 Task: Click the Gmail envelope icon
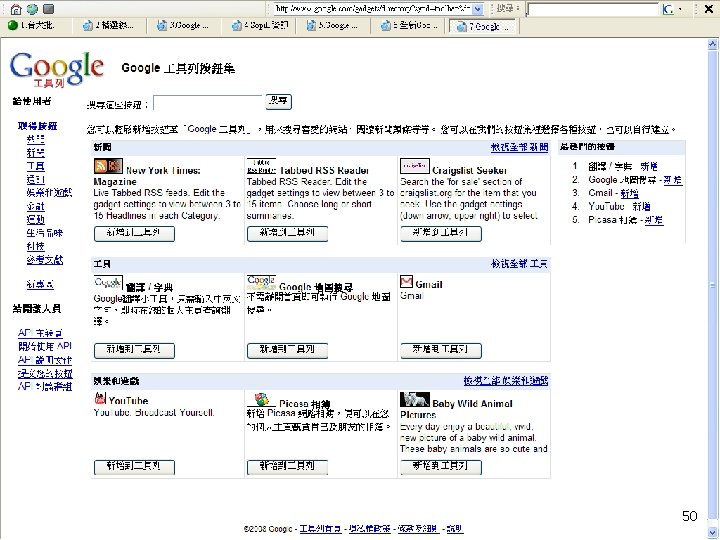click(x=406, y=281)
